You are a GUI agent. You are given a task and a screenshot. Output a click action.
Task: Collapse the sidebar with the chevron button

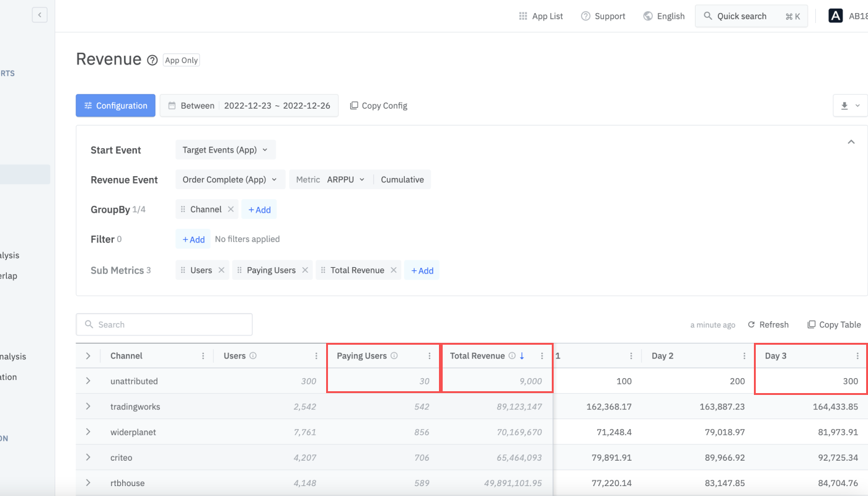click(x=40, y=15)
